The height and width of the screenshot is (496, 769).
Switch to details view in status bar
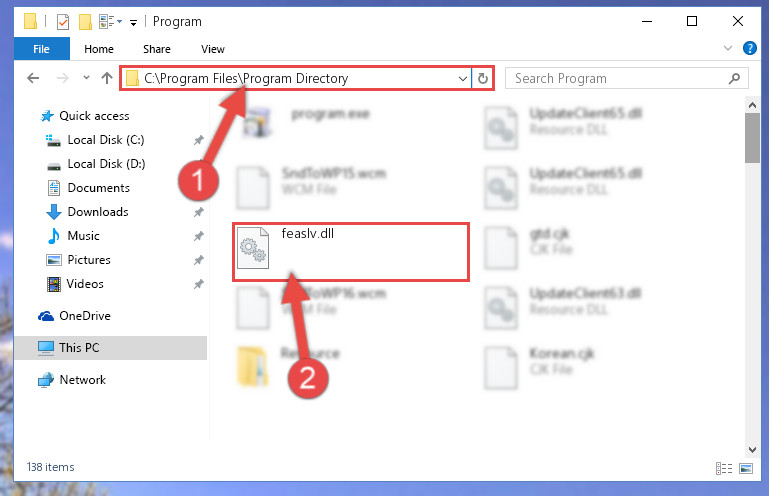point(724,469)
